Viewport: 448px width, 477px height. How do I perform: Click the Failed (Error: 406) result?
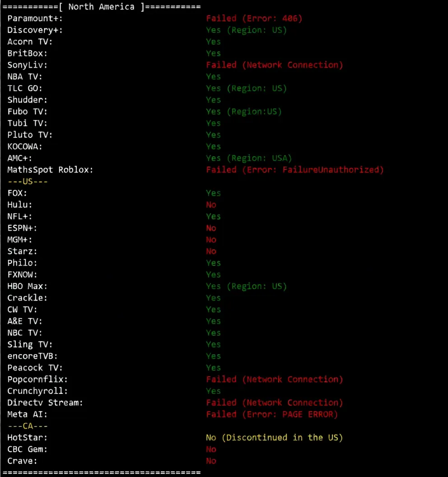pyautogui.click(x=254, y=19)
